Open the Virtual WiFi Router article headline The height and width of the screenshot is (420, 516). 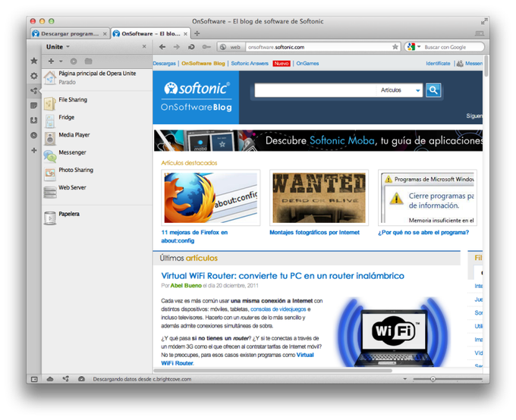pyautogui.click(x=282, y=276)
